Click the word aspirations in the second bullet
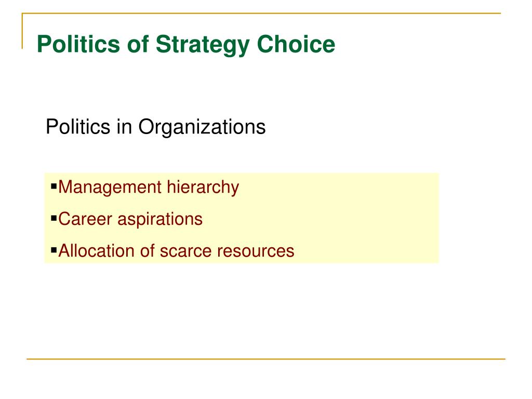The width and height of the screenshot is (532, 399). [160, 219]
